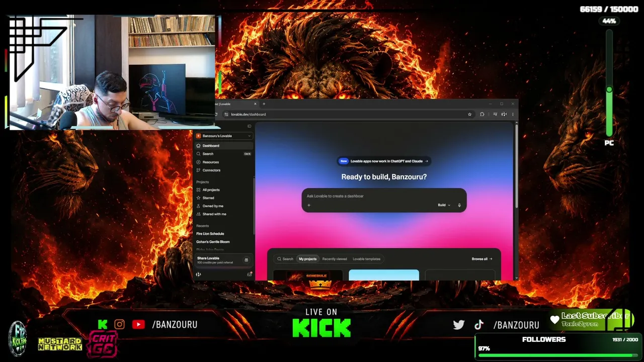Click the search magnifier in projects panel
This screenshot has width=644, height=362.
[280, 259]
